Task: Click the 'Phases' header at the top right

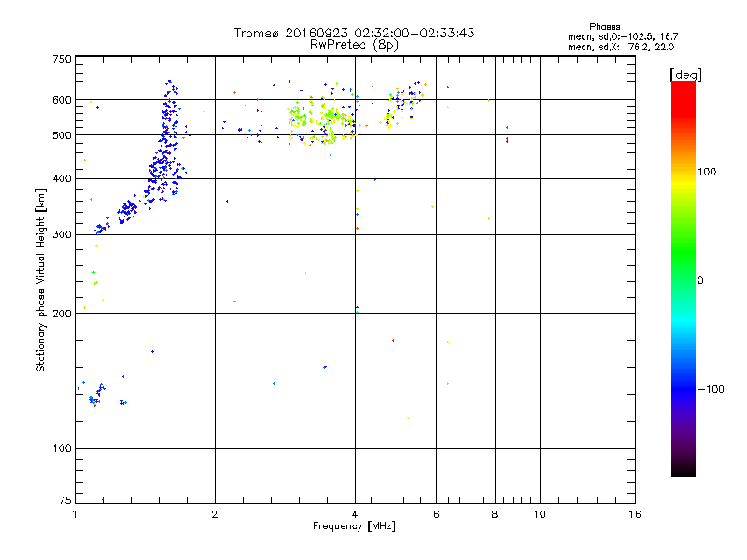Action: click(x=604, y=27)
